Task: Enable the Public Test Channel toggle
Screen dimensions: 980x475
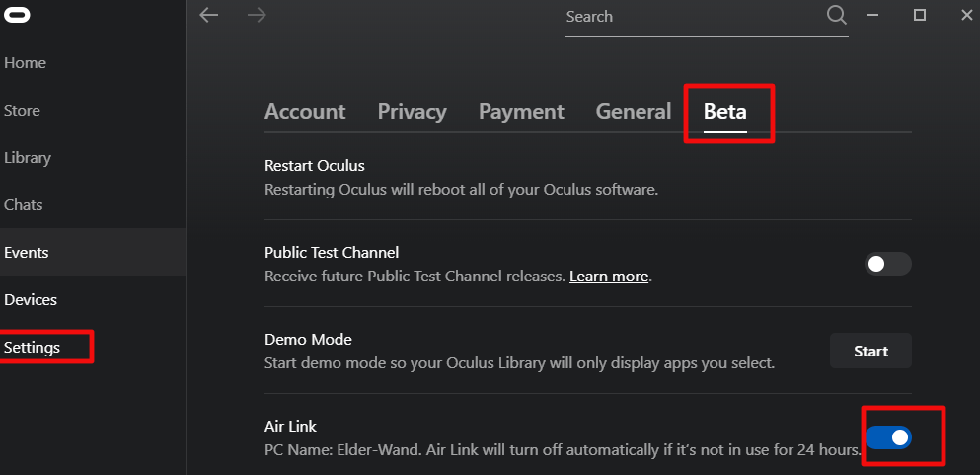Action: [x=887, y=264]
